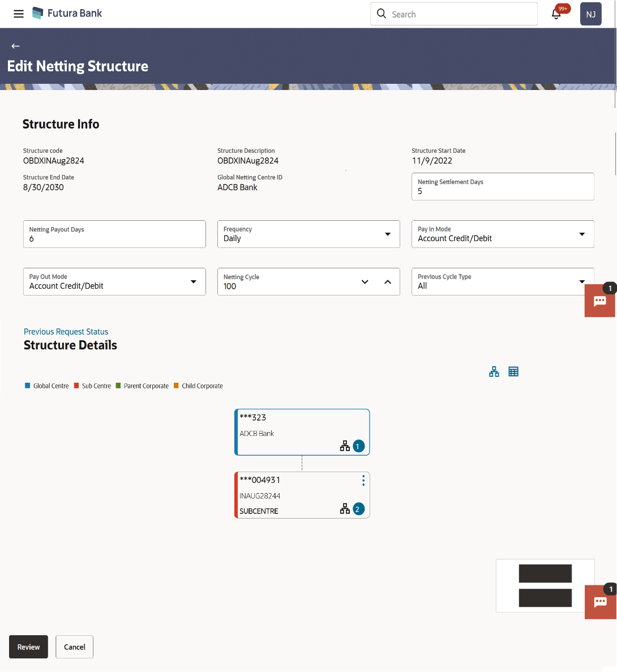Open the Pay Out Mode dropdown
The height and width of the screenshot is (672, 617).
pos(114,281)
